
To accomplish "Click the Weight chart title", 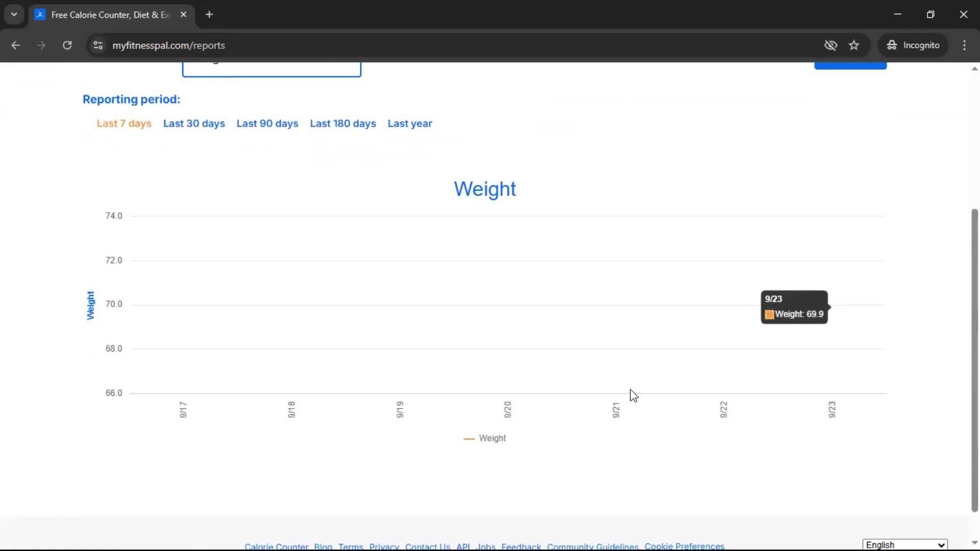I will click(x=485, y=189).
